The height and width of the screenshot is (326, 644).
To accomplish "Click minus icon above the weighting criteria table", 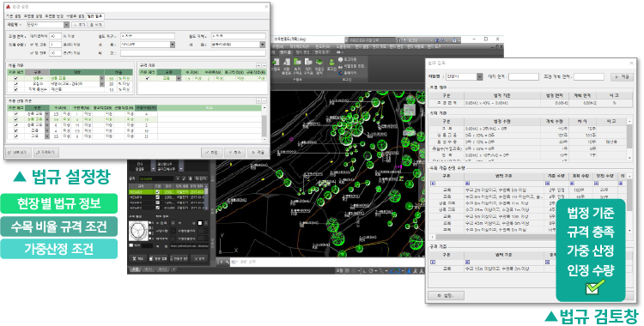I will [264, 100].
